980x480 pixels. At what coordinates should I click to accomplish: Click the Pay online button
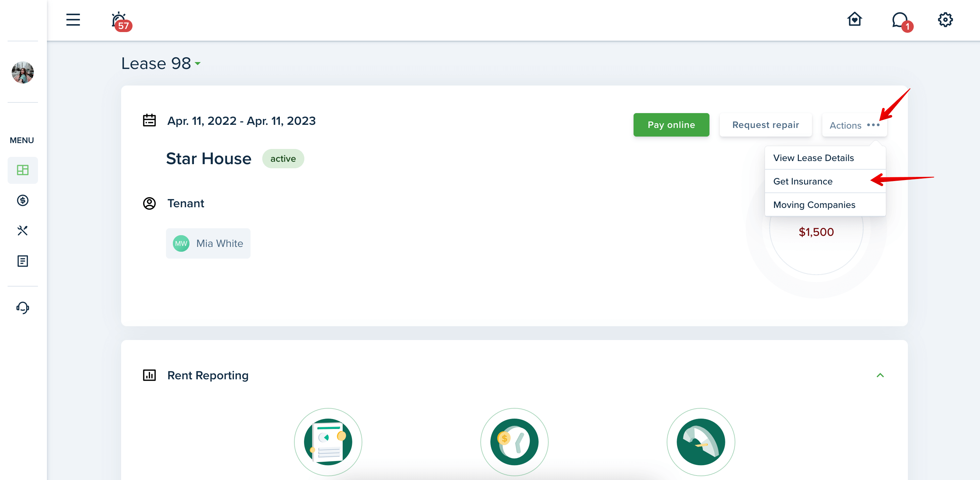pyautogui.click(x=671, y=125)
